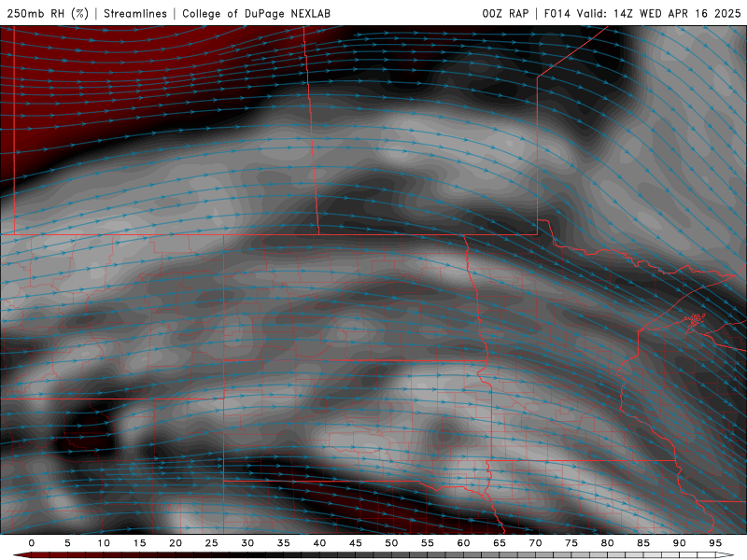The image size is (747, 560).
Task: Click the color scale label "95"
Action: point(715,543)
